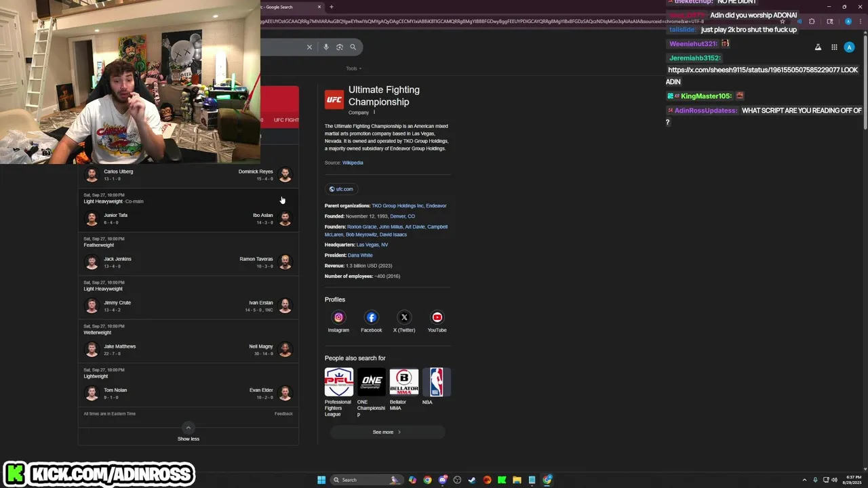The height and width of the screenshot is (488, 868).
Task: Start voice search with microphone icon
Action: [x=326, y=47]
